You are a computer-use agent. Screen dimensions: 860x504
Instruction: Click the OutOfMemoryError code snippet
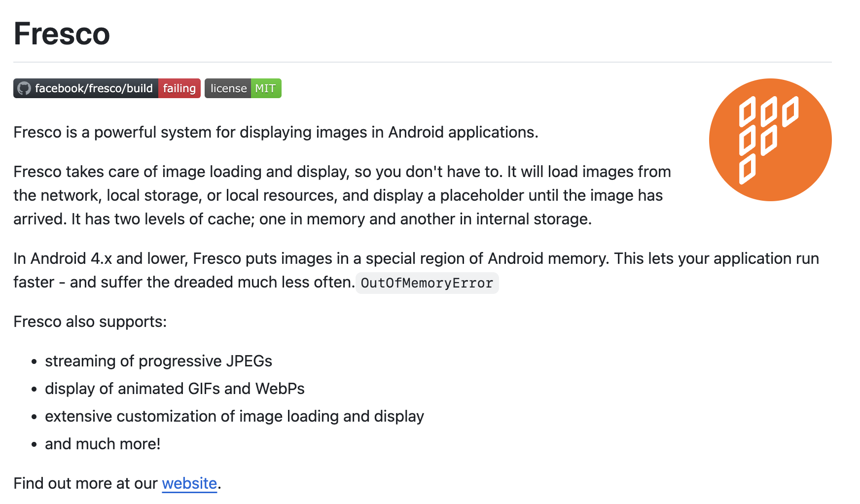click(x=427, y=283)
